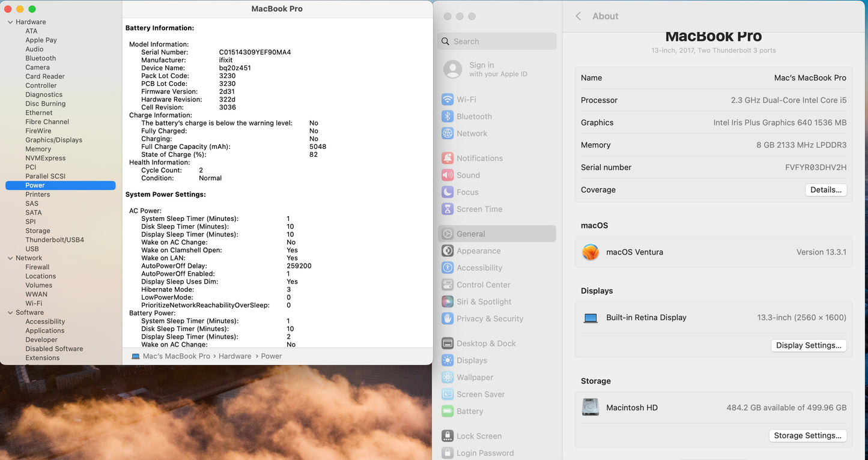The width and height of the screenshot is (868, 460).
Task: Open Display Settings button
Action: 808,345
